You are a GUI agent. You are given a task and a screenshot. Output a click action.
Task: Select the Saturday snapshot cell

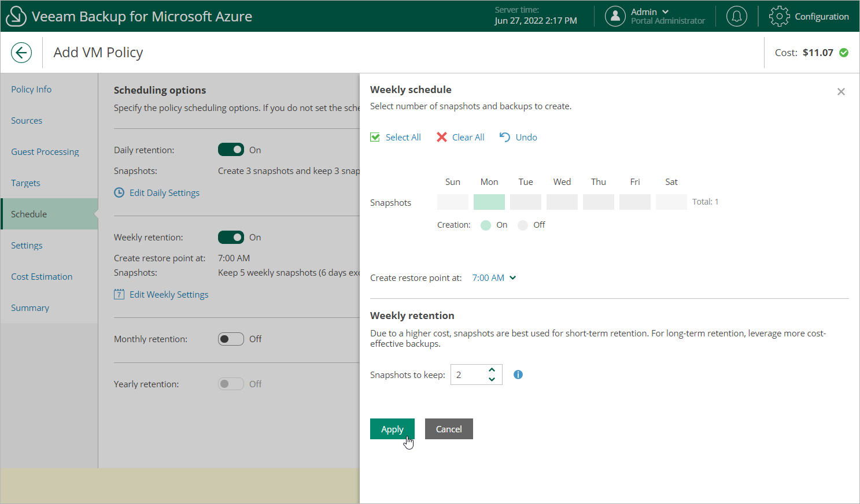click(x=671, y=202)
